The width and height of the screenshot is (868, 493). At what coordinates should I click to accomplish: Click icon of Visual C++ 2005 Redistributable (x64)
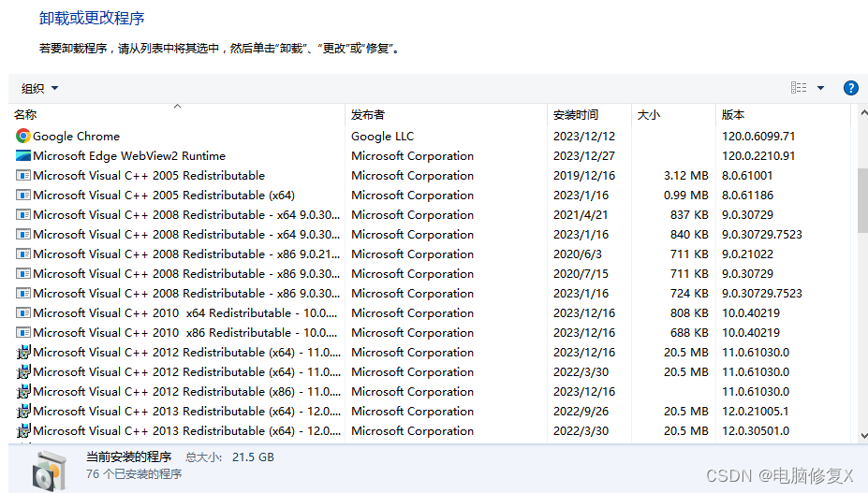[23, 196]
